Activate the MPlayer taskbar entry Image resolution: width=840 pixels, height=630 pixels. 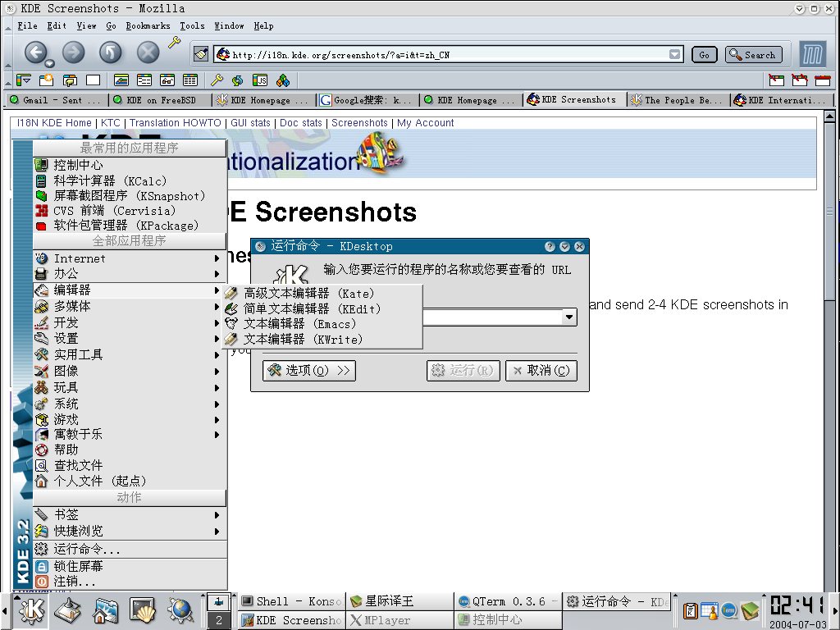coord(399,620)
